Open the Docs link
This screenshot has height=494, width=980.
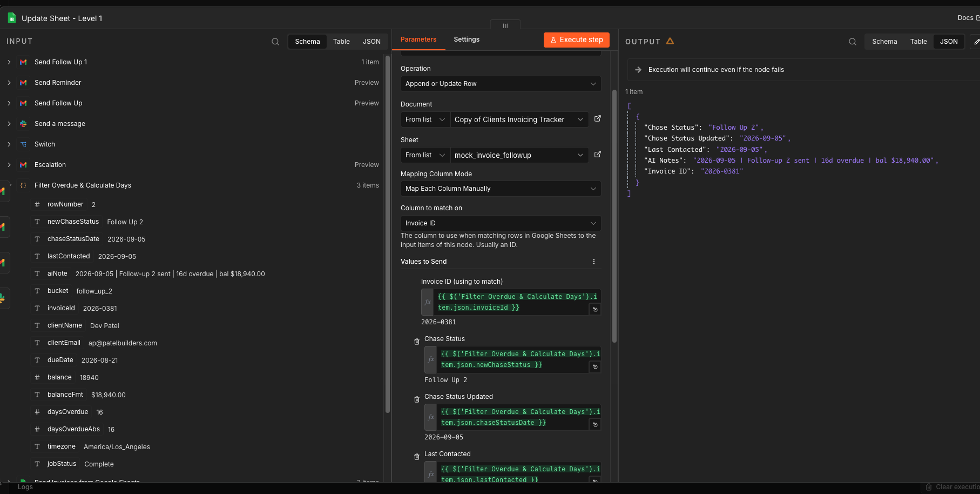coord(969,18)
